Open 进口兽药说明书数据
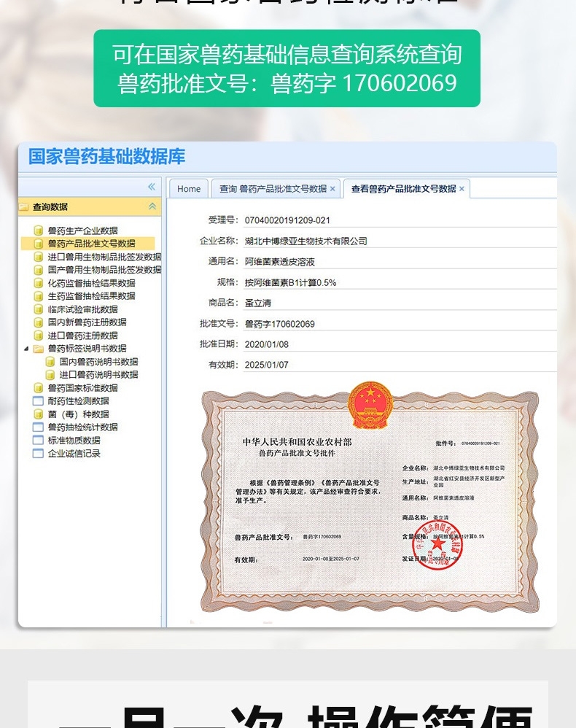The image size is (576, 728). coord(98,375)
